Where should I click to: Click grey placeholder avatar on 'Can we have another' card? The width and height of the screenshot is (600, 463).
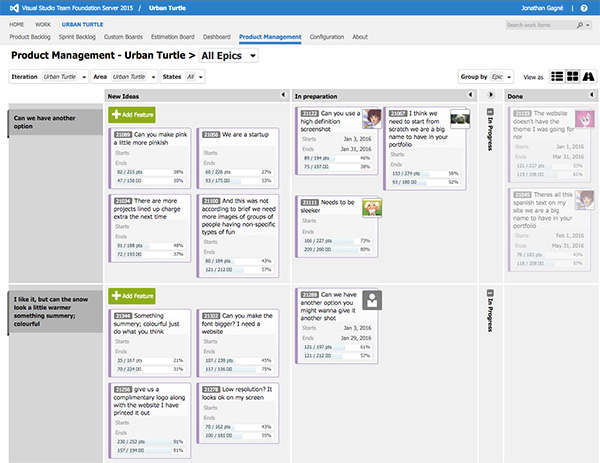[372, 300]
